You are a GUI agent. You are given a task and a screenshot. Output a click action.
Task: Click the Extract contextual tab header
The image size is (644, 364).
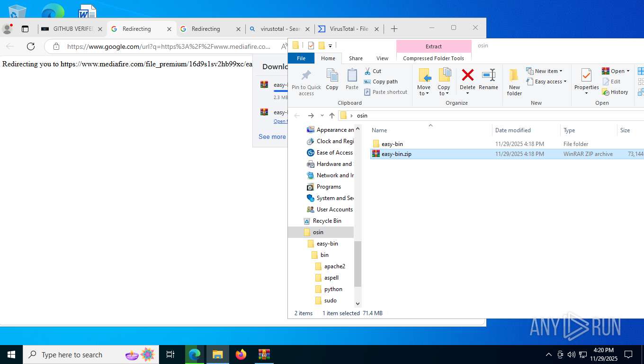pyautogui.click(x=434, y=46)
